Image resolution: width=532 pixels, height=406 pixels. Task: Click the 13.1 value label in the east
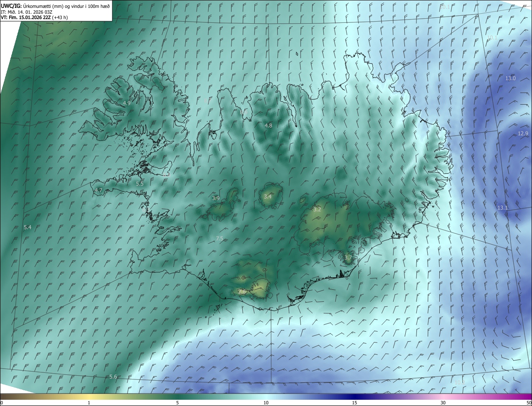pos(502,208)
